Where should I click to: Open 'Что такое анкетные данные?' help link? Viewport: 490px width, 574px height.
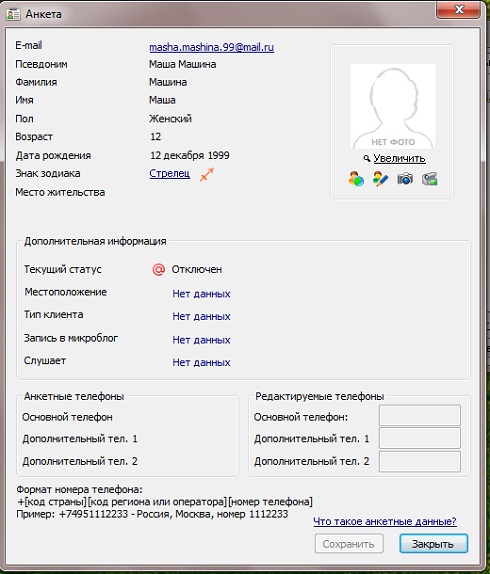(385, 521)
